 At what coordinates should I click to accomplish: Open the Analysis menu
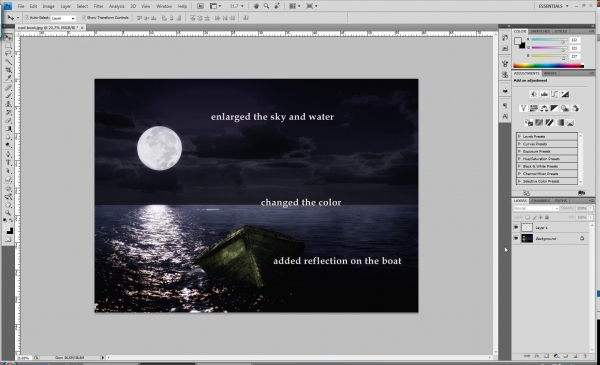click(116, 6)
